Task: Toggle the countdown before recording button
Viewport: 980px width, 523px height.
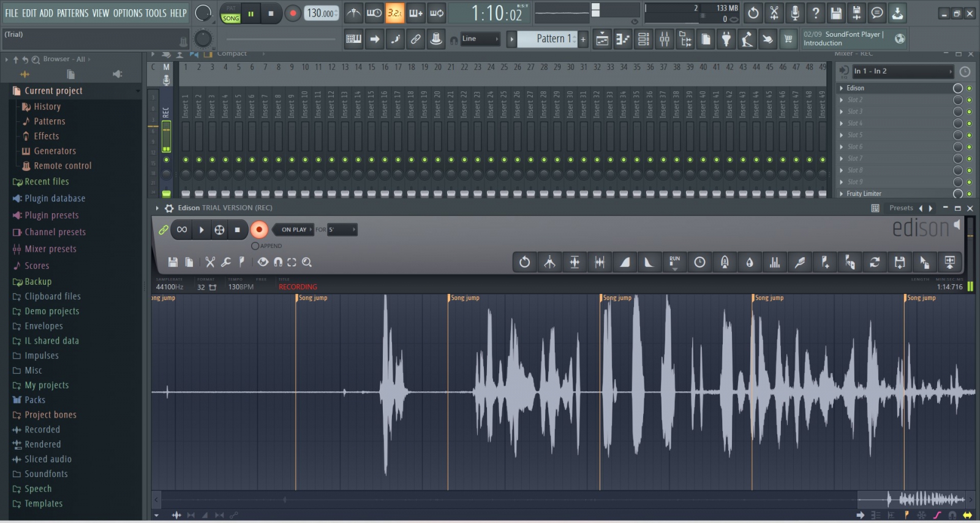Action: [395, 13]
